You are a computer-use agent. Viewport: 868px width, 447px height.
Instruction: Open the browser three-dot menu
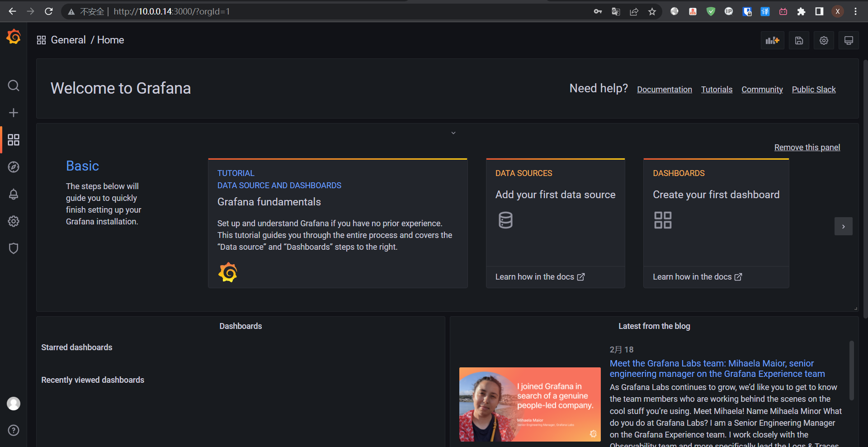(855, 12)
